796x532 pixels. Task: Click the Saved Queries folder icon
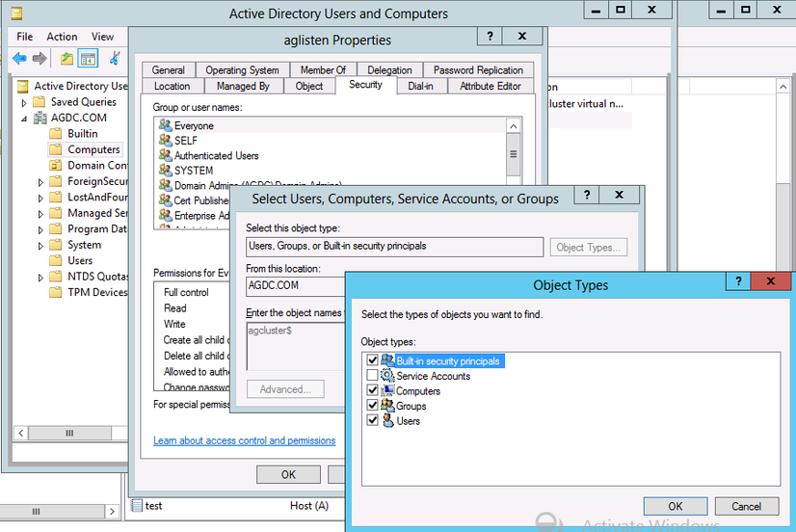40,102
